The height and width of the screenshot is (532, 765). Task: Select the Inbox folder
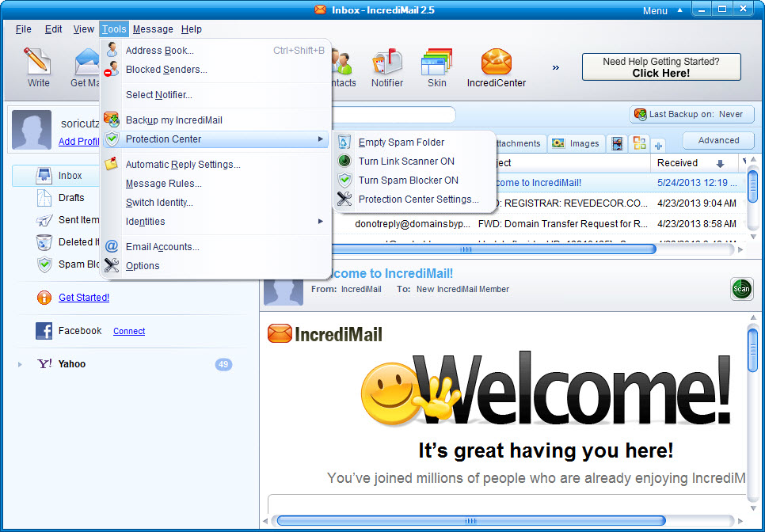[x=55, y=176]
